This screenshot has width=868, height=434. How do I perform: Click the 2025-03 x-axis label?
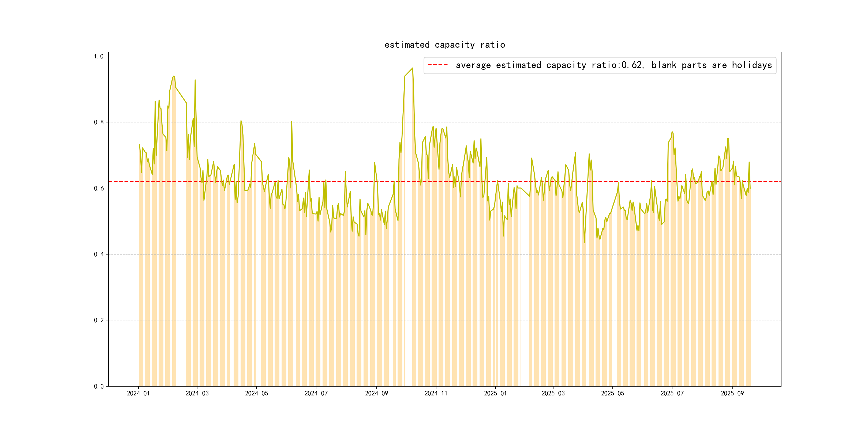click(x=553, y=394)
